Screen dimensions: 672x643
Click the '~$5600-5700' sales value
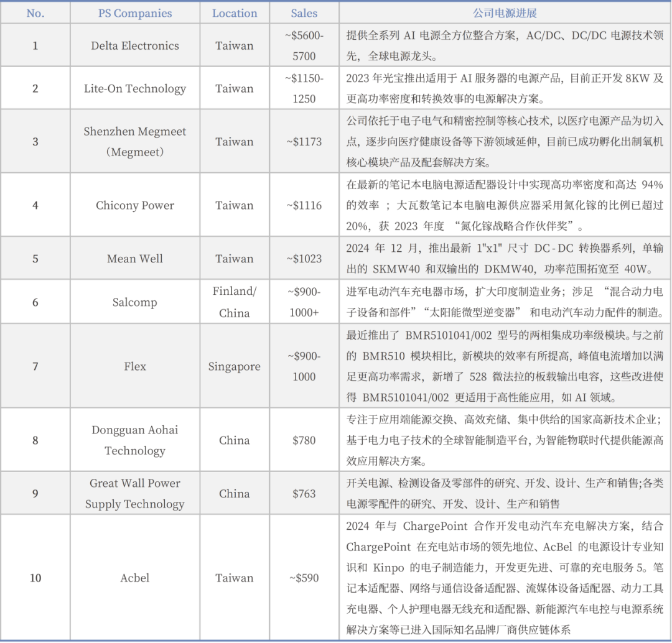coord(304,45)
